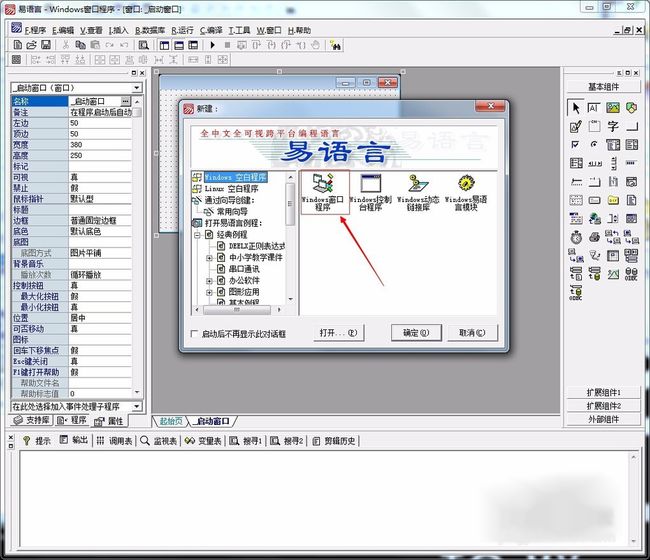The width and height of the screenshot is (650, 560).
Task: Select Linux 空白程序 in the tree
Action: pos(231,189)
